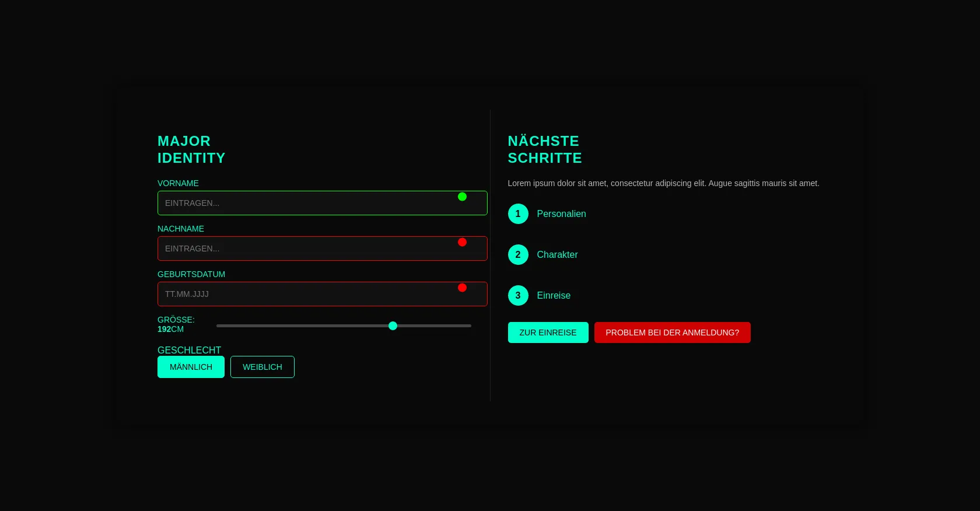
Task: Click the 192CM height value text
Action: tap(170, 330)
